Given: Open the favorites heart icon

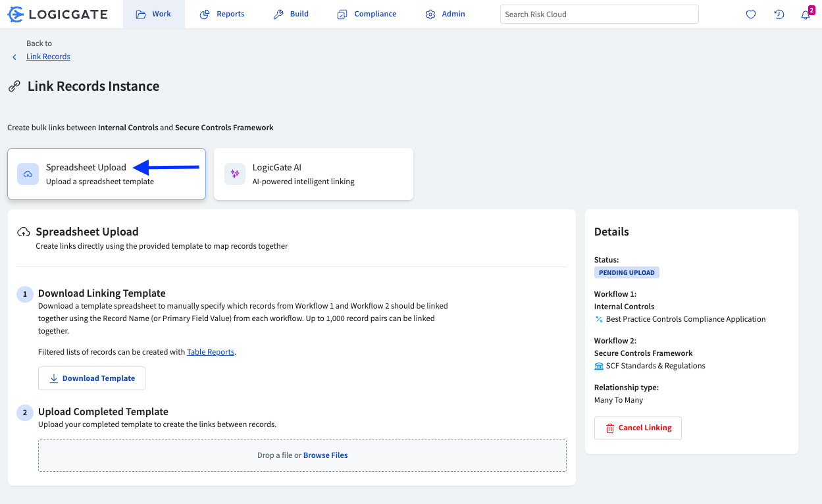Looking at the screenshot, I should [751, 14].
